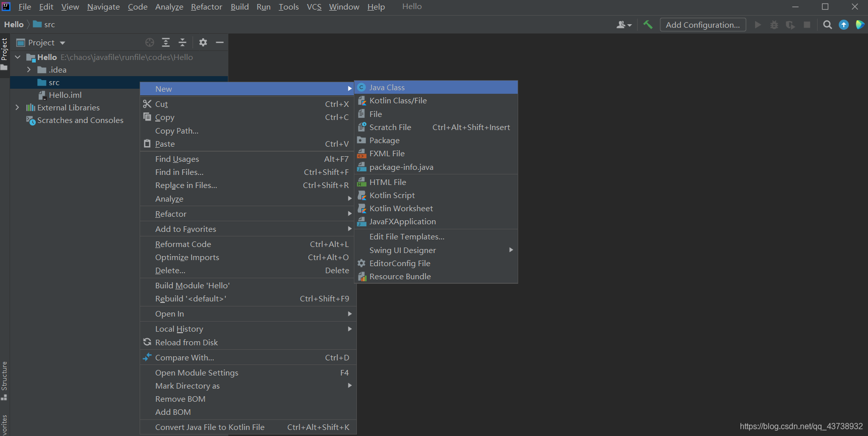
Task: Click the HTML File icon in submenu
Action: [x=361, y=182]
